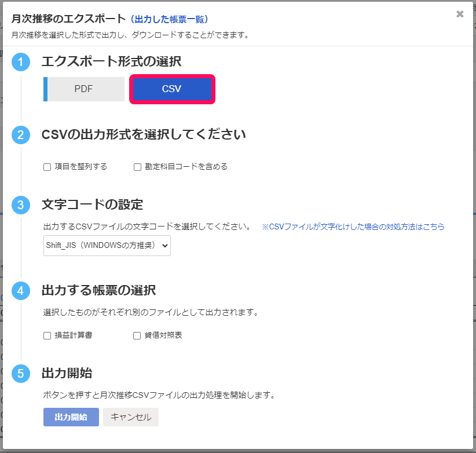This screenshot has width=476, height=453.
Task: Open the CSV文字化け対処方法 help link
Action: [x=353, y=227]
